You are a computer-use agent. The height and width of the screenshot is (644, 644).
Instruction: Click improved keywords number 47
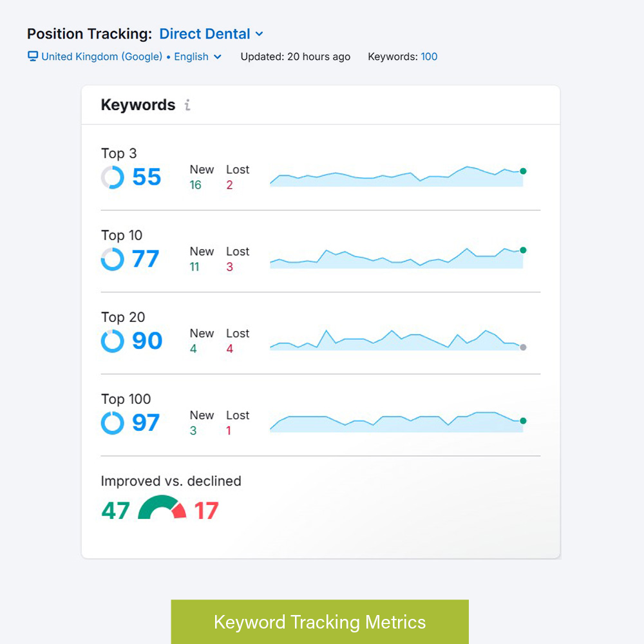point(115,511)
